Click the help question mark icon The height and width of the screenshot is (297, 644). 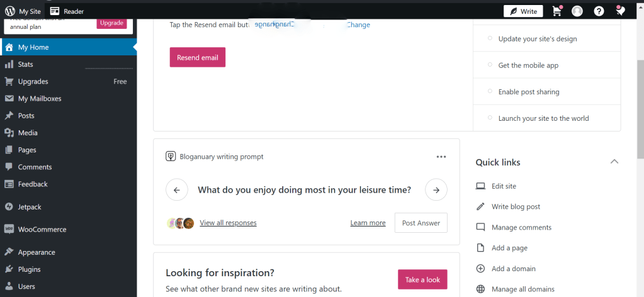pos(599,11)
